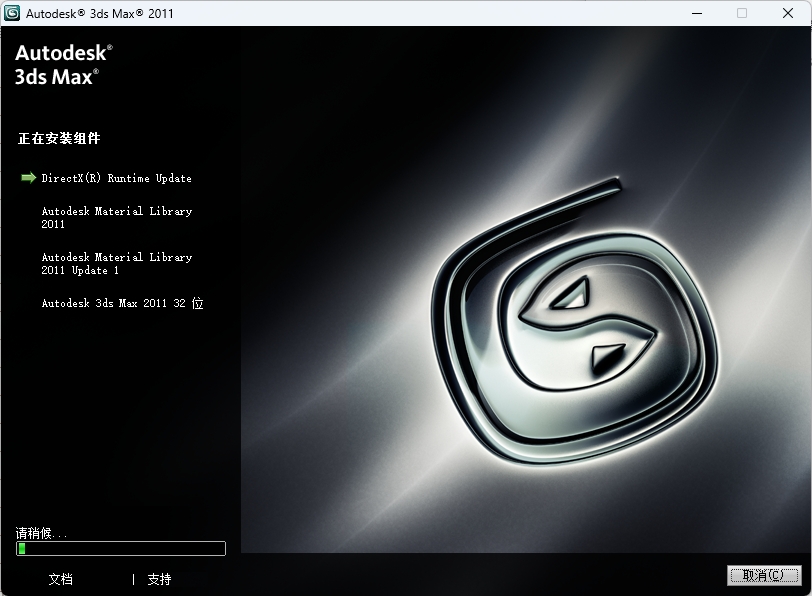The image size is (812, 596).
Task: Click the 请稍候... status text
Action: coord(42,533)
